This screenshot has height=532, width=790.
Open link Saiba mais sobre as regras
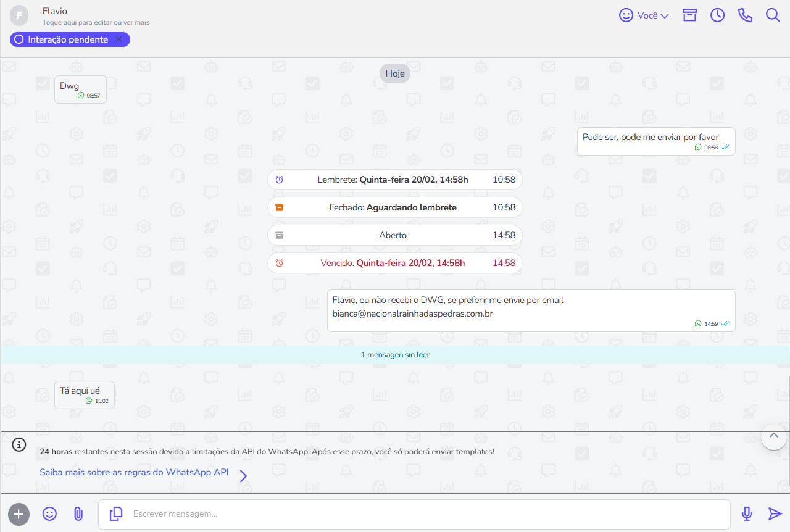pos(134,472)
